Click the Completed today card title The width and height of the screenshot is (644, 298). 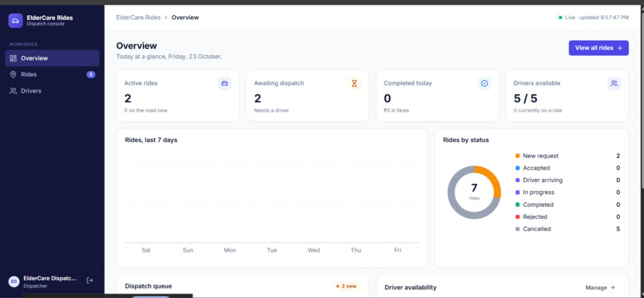tap(407, 83)
